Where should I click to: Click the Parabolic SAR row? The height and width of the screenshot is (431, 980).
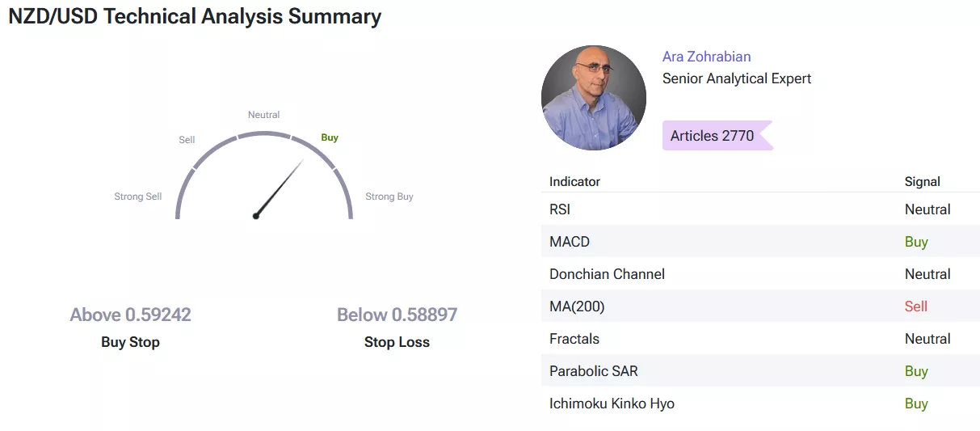760,371
